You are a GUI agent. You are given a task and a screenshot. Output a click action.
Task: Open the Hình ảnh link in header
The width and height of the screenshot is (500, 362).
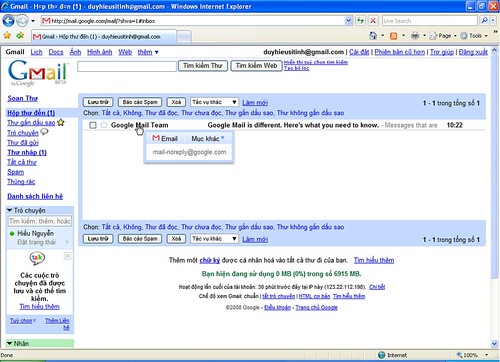[99, 52]
